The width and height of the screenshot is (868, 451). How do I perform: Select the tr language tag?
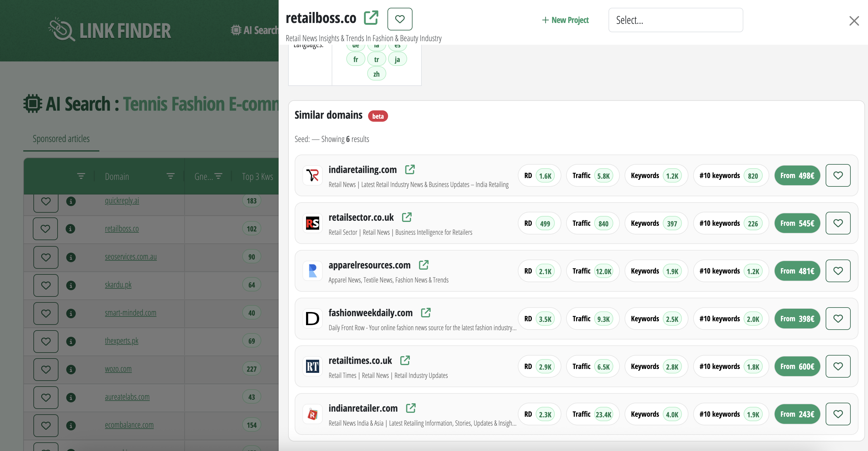pos(376,59)
